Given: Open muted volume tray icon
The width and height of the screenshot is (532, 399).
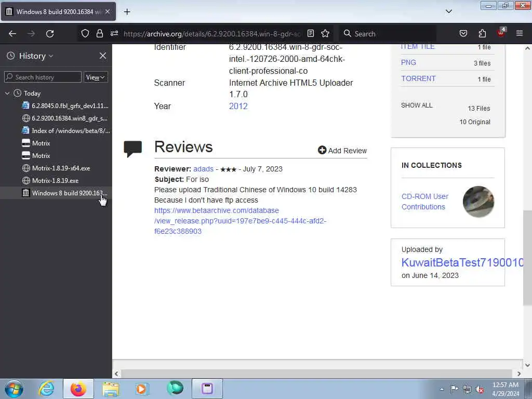Looking at the screenshot, I should pos(480,389).
